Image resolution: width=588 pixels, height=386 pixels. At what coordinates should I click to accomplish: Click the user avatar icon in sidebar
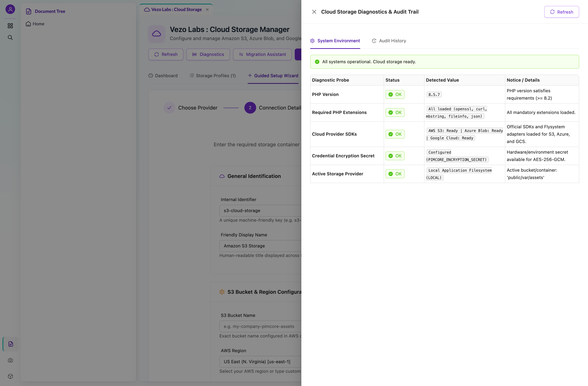[10, 9]
